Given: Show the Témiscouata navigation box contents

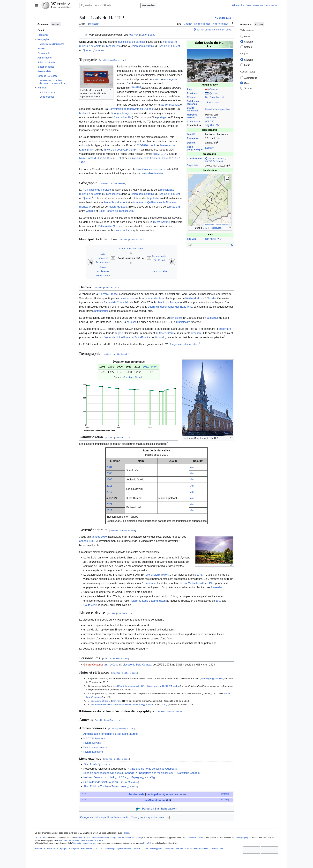Looking at the screenshot, I should (225, 794).
